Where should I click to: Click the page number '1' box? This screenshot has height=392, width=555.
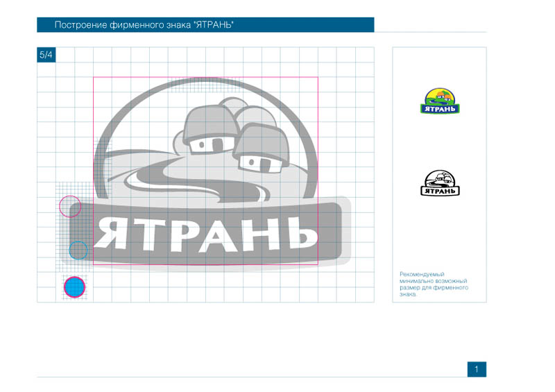(x=477, y=369)
